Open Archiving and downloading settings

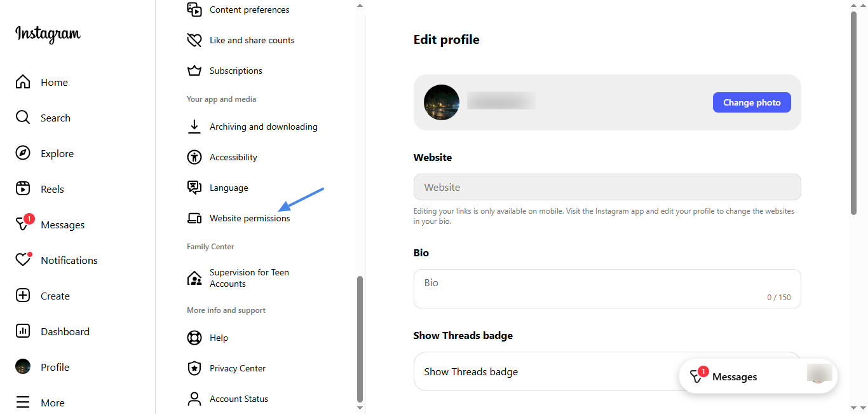[x=263, y=127]
